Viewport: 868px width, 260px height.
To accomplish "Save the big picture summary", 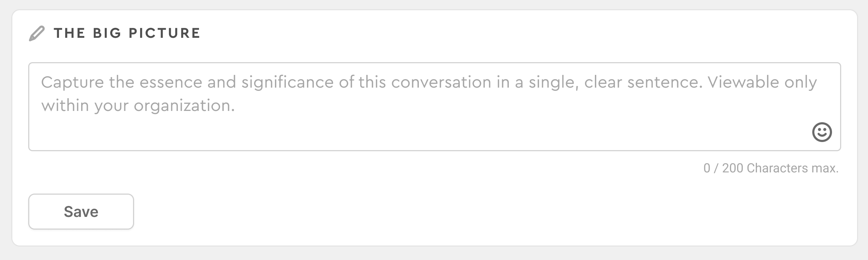I will [x=81, y=212].
